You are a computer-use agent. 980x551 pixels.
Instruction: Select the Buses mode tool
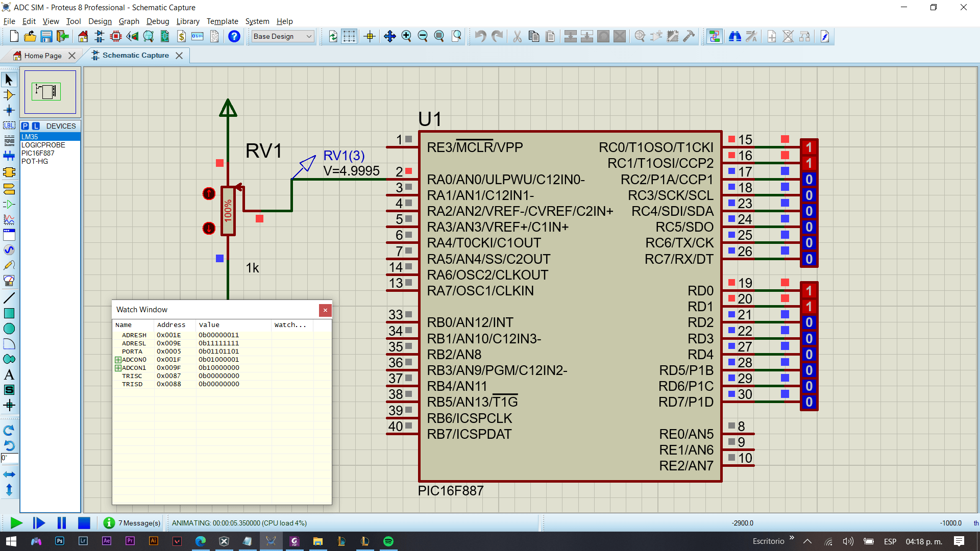click(x=9, y=156)
